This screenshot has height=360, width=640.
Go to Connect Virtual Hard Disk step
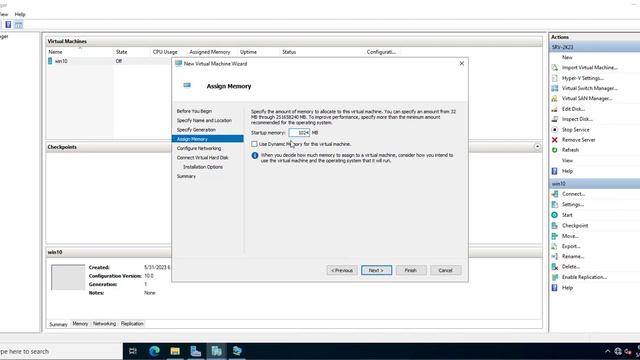click(202, 158)
